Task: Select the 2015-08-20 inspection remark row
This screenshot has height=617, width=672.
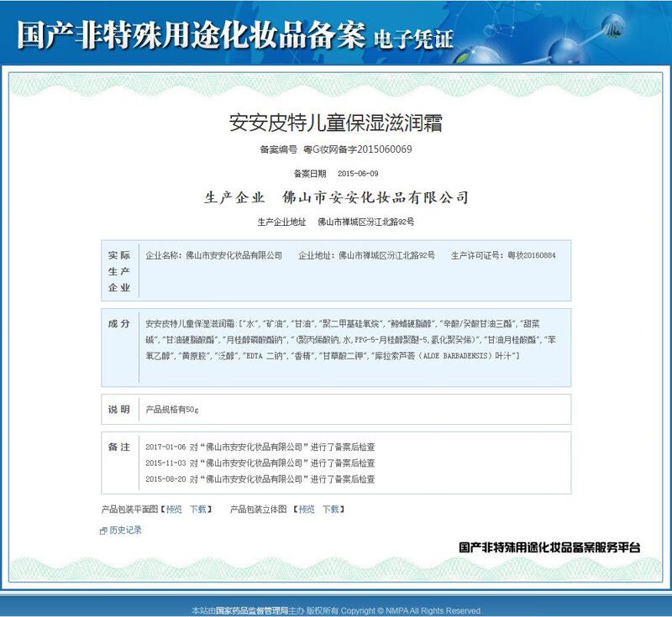Action: click(260, 479)
